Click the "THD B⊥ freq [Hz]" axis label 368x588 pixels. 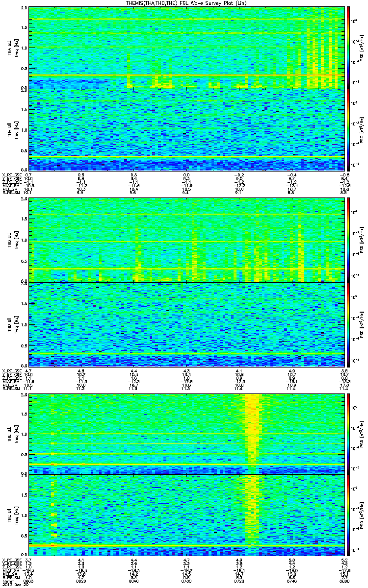pyautogui.click(x=13, y=240)
